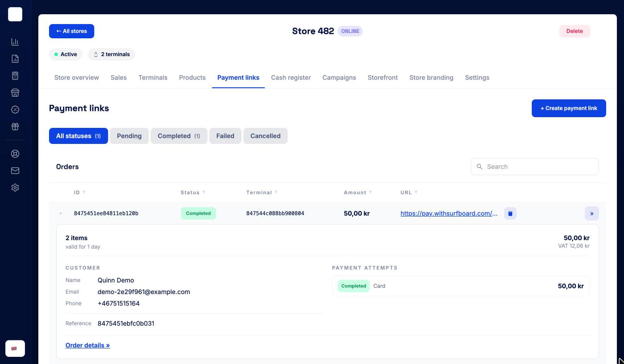
Task: Copy the payment link URL with clipboard icon
Action: [510, 213]
